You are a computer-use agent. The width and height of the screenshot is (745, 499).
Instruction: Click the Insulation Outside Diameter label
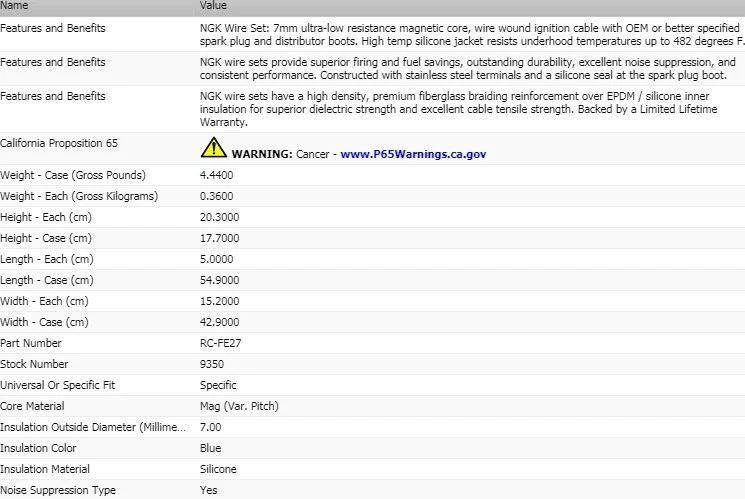(93, 427)
